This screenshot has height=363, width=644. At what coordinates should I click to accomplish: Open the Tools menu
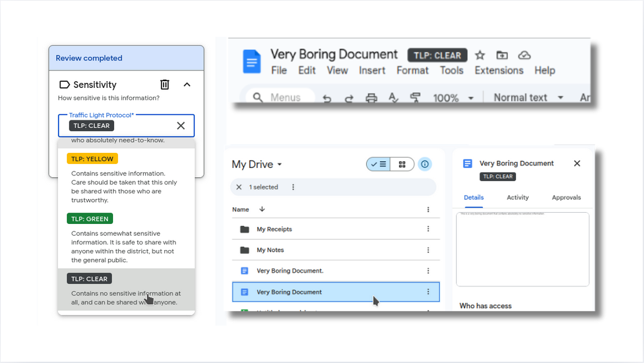coord(451,70)
